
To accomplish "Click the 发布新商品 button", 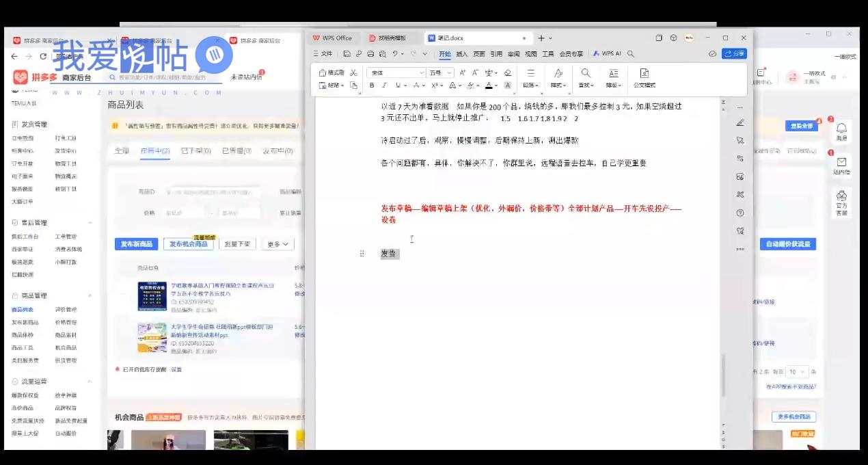I will click(x=137, y=244).
